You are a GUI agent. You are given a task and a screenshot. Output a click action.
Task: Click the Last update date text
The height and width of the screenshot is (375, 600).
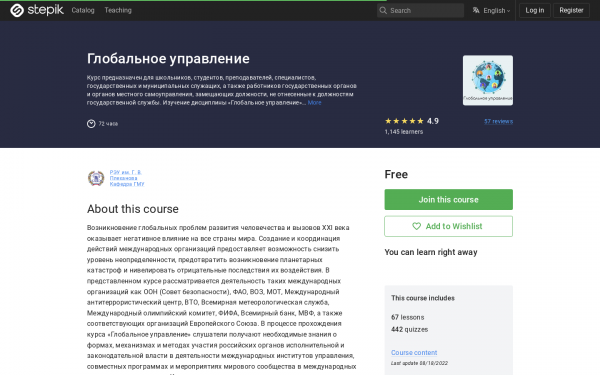pos(419,363)
